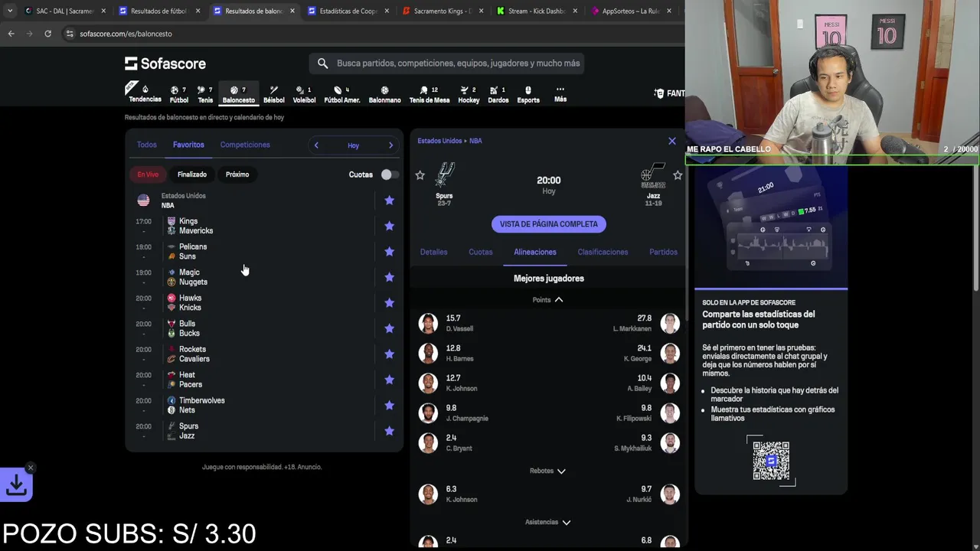Screen dimensions: 980x551
Task: Unfavorite the Pelicans vs Suns match
Action: point(389,252)
